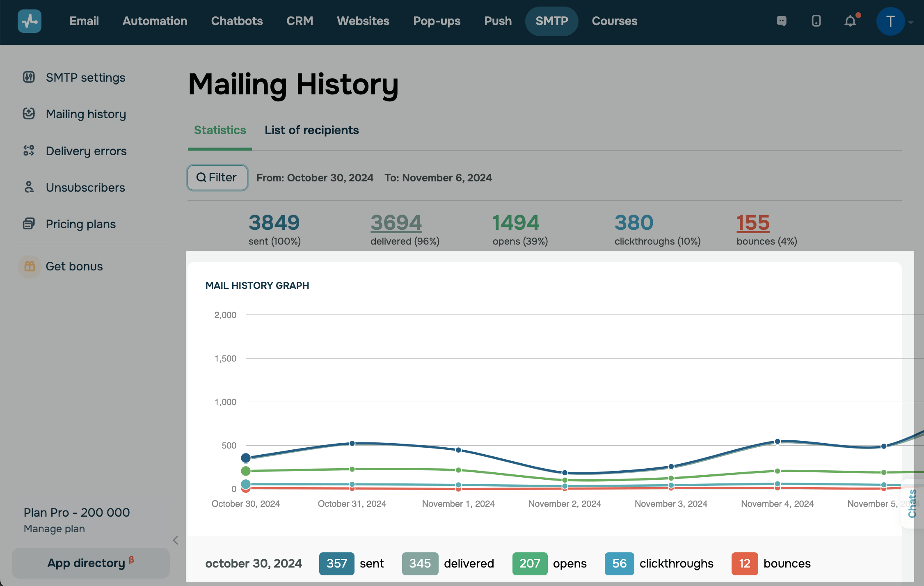Click the Filter button
This screenshot has height=586, width=924.
pyautogui.click(x=217, y=178)
